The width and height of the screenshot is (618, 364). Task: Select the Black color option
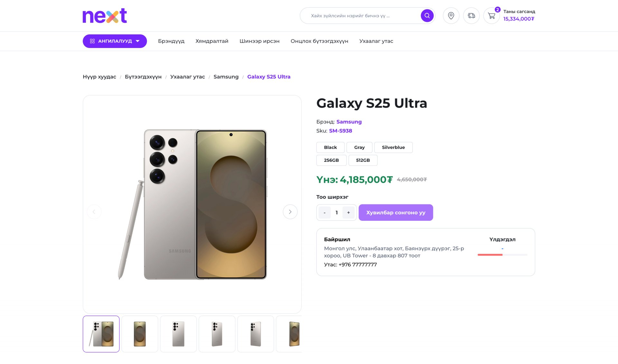(330, 147)
